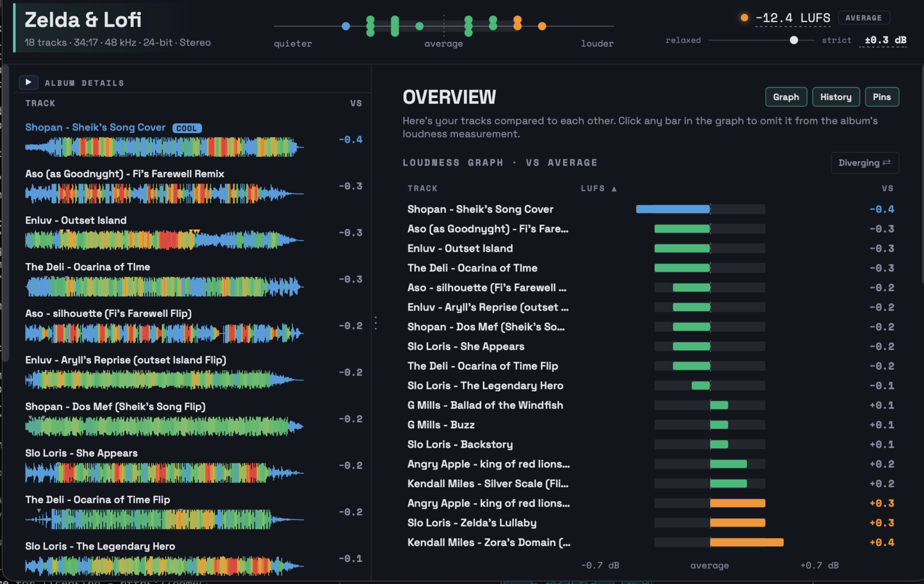Click The Deli - Ocarina of Time waveform
This screenshot has width=924, height=584.
pyautogui.click(x=164, y=287)
